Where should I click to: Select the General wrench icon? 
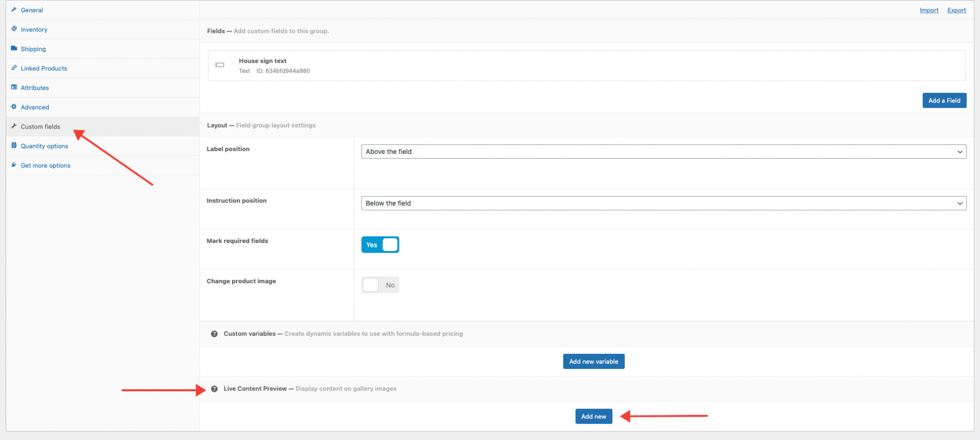(x=14, y=10)
